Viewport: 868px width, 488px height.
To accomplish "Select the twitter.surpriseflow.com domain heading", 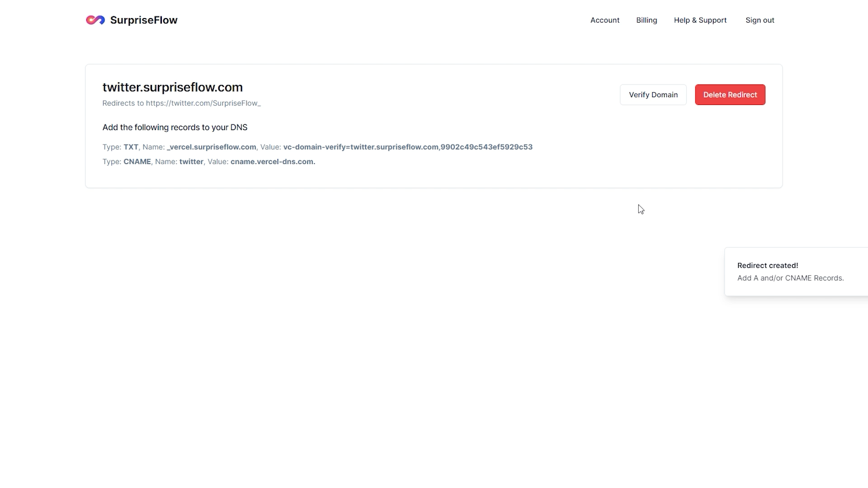I will 173,87.
